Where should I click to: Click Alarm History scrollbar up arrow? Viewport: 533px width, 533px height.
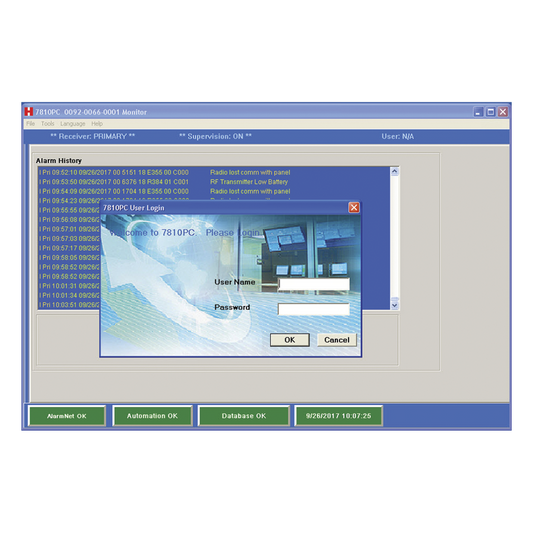(394, 171)
